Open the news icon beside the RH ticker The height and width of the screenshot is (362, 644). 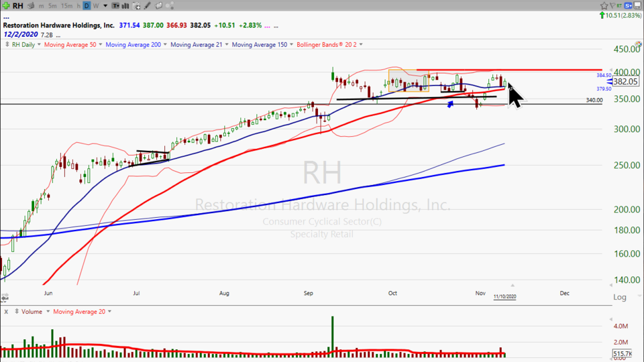tap(31, 6)
